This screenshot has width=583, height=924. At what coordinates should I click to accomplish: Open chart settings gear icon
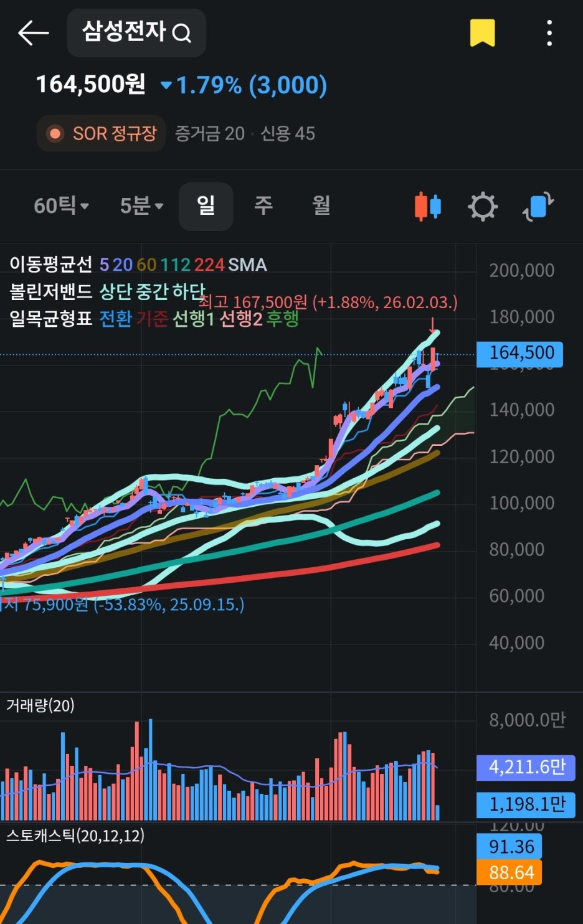tap(483, 207)
